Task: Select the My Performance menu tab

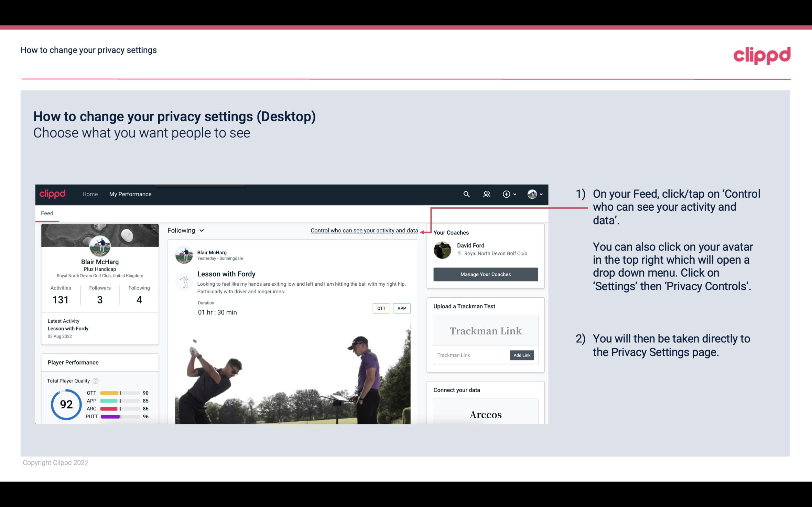Action: click(130, 193)
